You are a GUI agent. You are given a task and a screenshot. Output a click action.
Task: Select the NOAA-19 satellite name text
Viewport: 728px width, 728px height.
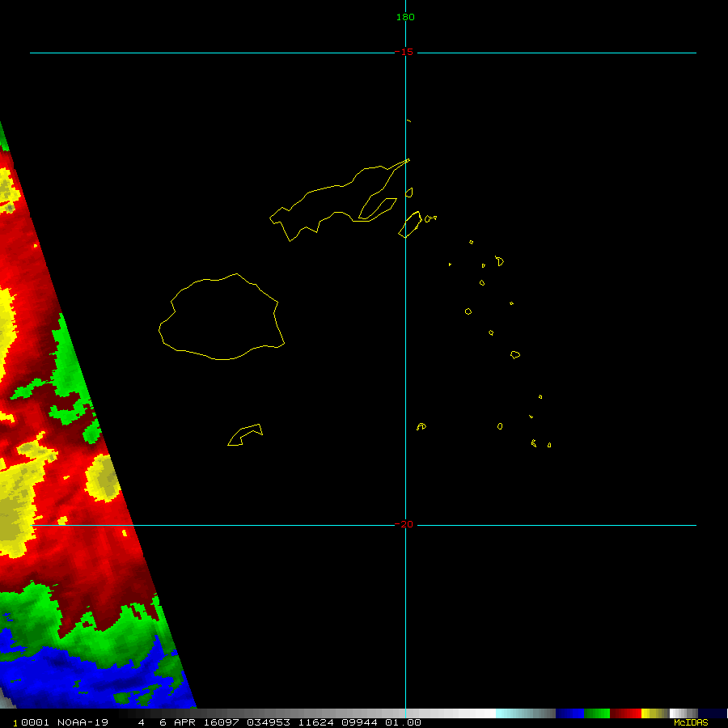point(83,722)
